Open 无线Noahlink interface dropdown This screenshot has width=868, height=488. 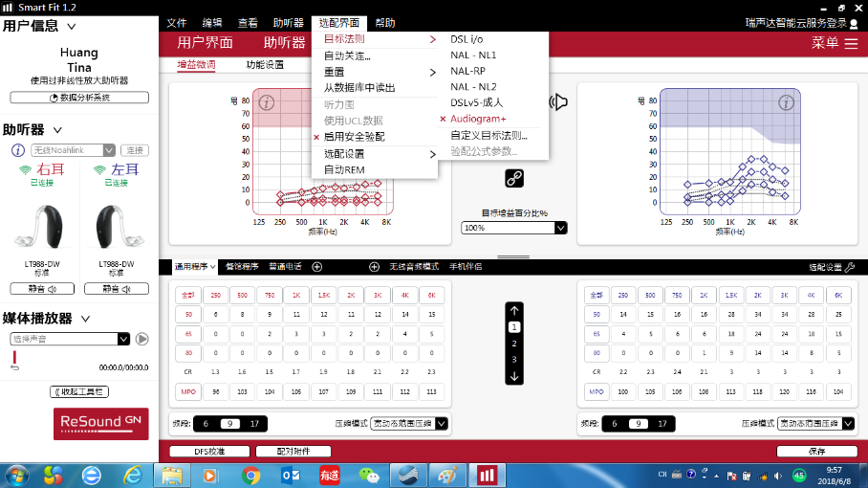click(x=73, y=150)
